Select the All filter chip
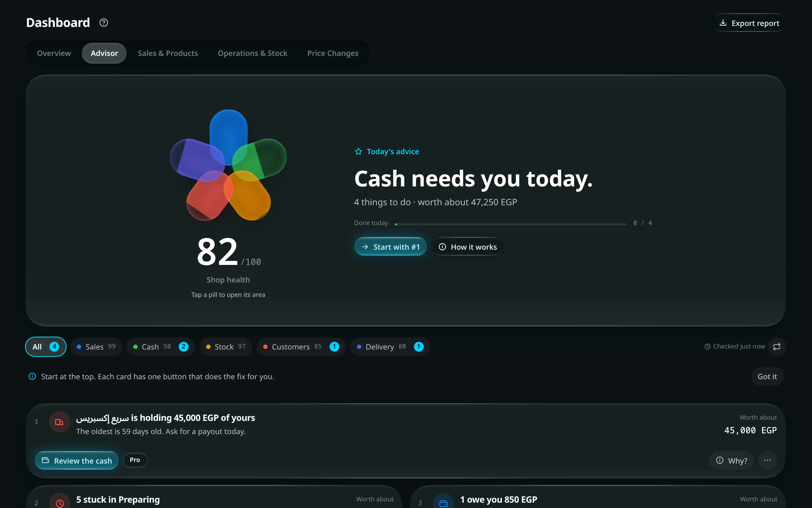This screenshot has width=812, height=508. (46, 346)
